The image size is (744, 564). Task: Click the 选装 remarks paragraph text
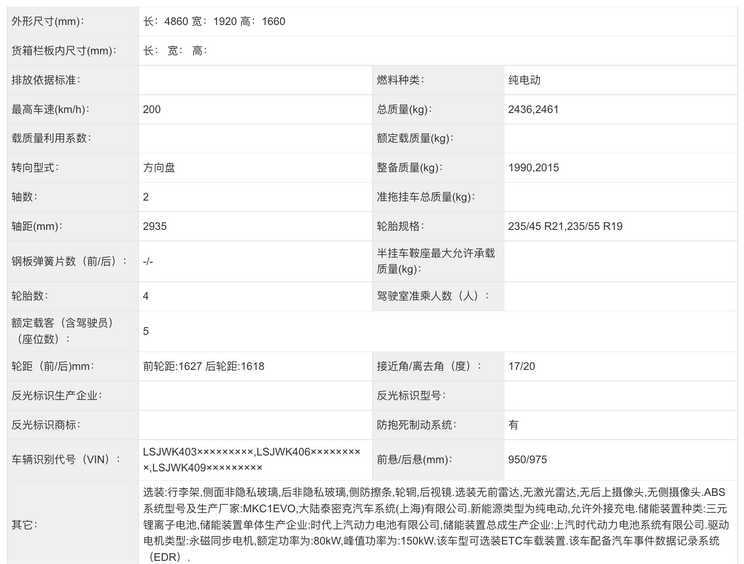tap(432, 524)
